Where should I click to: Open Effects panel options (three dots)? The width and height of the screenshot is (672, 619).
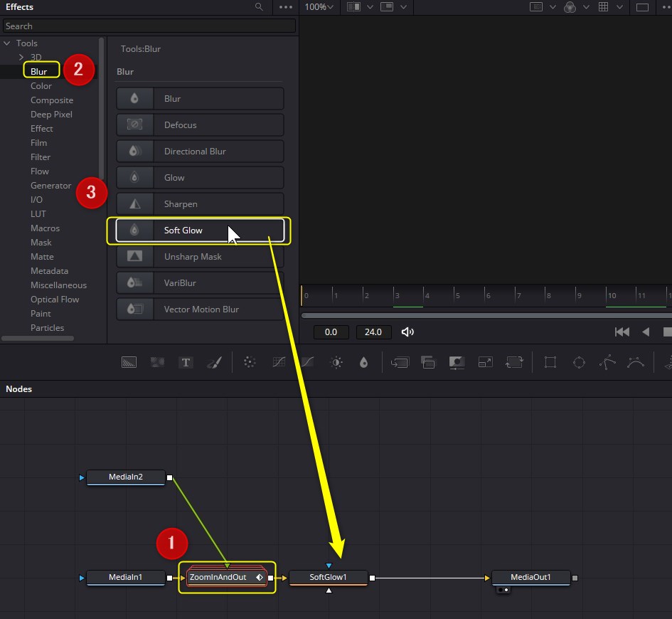point(285,7)
